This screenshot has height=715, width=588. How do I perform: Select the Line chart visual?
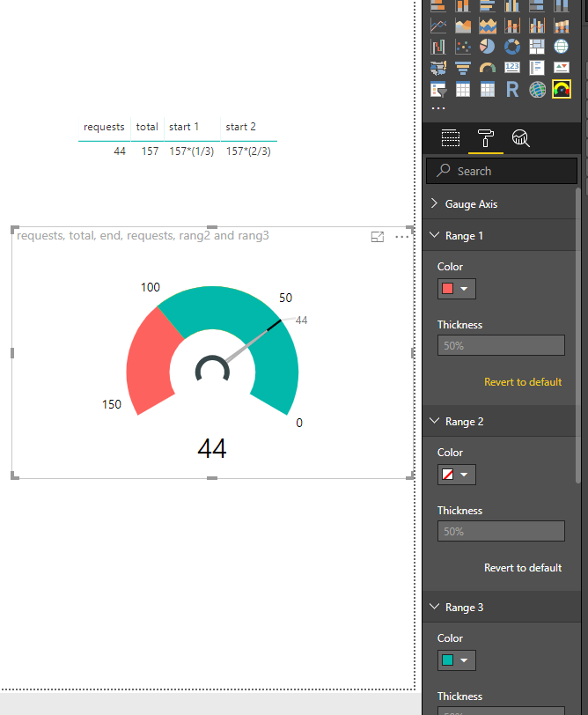pos(438,26)
